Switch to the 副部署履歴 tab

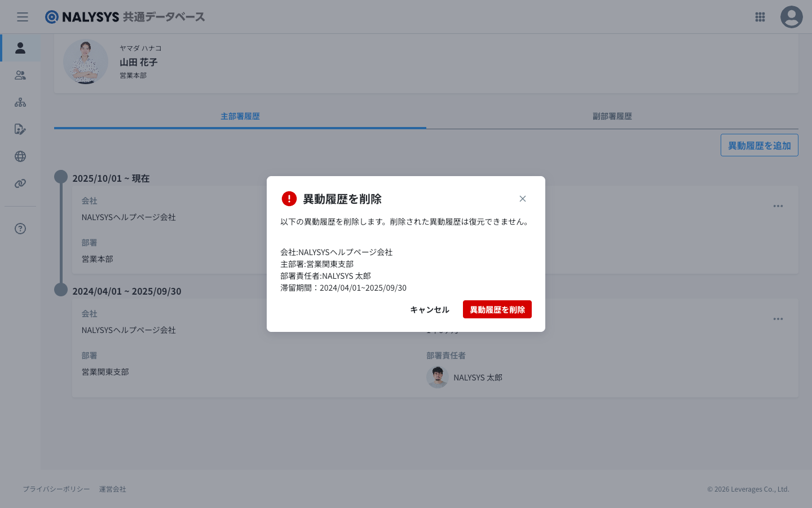click(612, 116)
